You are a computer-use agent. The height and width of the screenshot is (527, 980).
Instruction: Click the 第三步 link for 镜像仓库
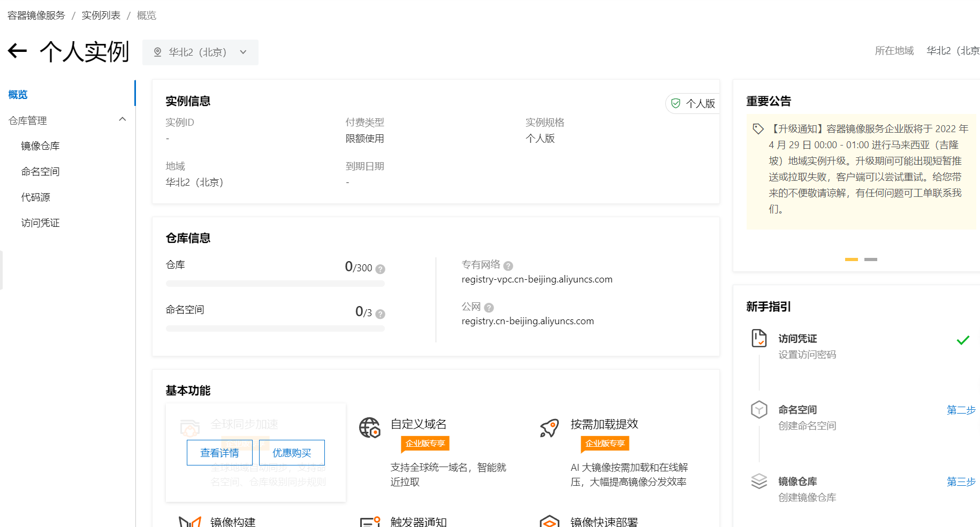[961, 482]
